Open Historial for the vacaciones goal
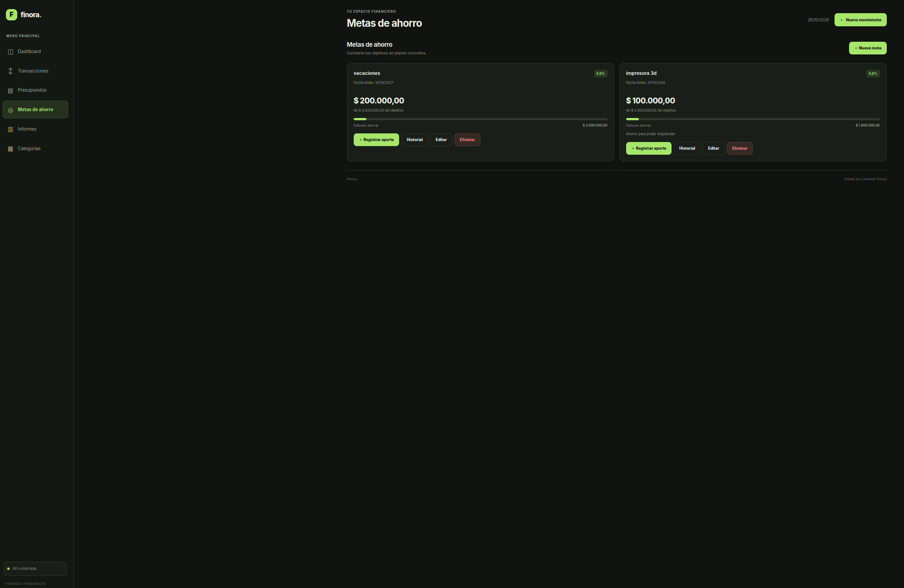904x588 pixels. click(415, 140)
